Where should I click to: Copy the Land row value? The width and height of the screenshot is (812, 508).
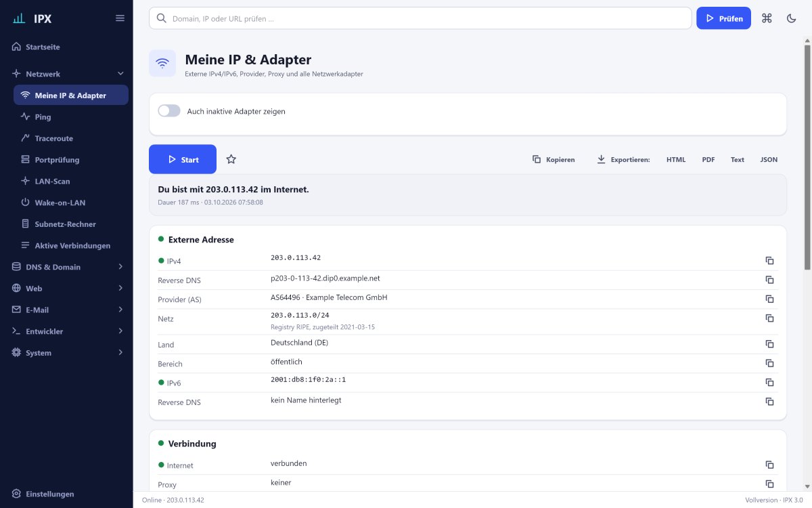coord(769,344)
